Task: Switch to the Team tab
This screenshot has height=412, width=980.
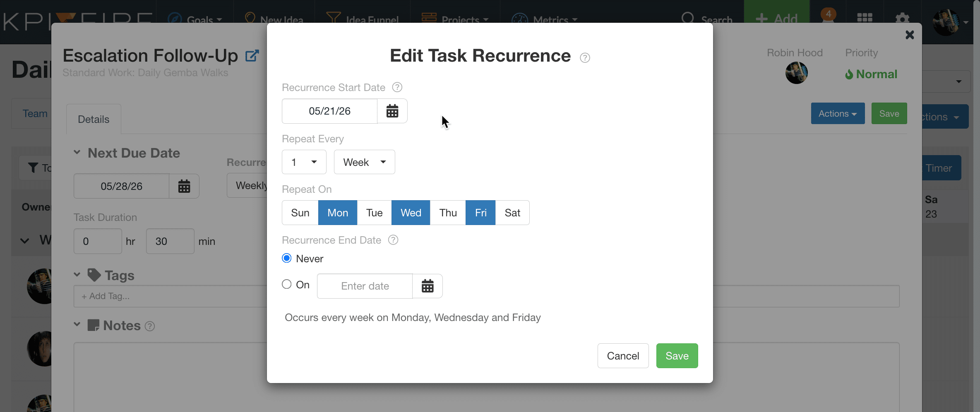Action: [35, 114]
